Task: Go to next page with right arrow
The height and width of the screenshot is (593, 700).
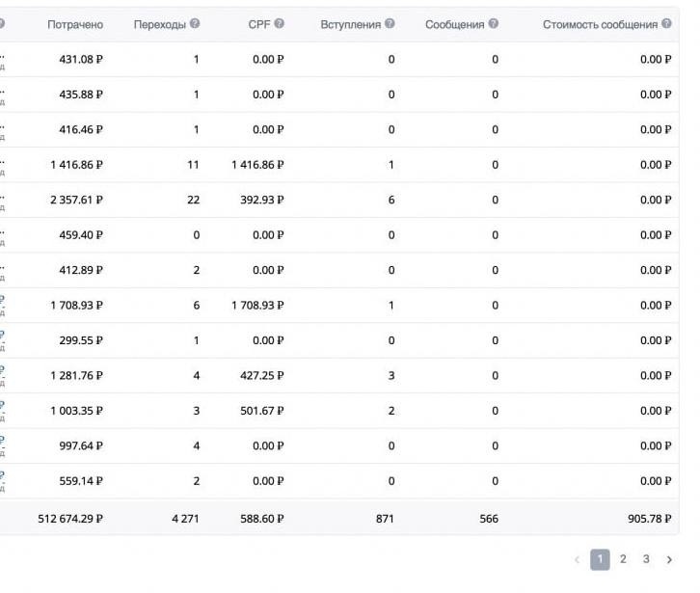Action: tap(669, 559)
